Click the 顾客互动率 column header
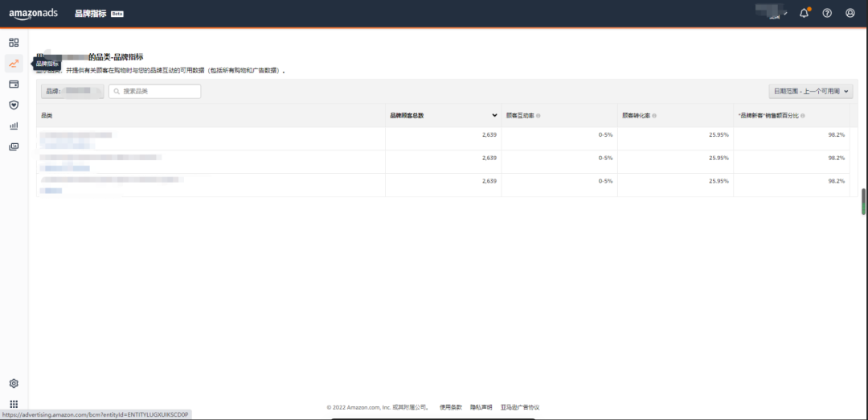Image resolution: width=868 pixels, height=420 pixels. pyautogui.click(x=520, y=116)
